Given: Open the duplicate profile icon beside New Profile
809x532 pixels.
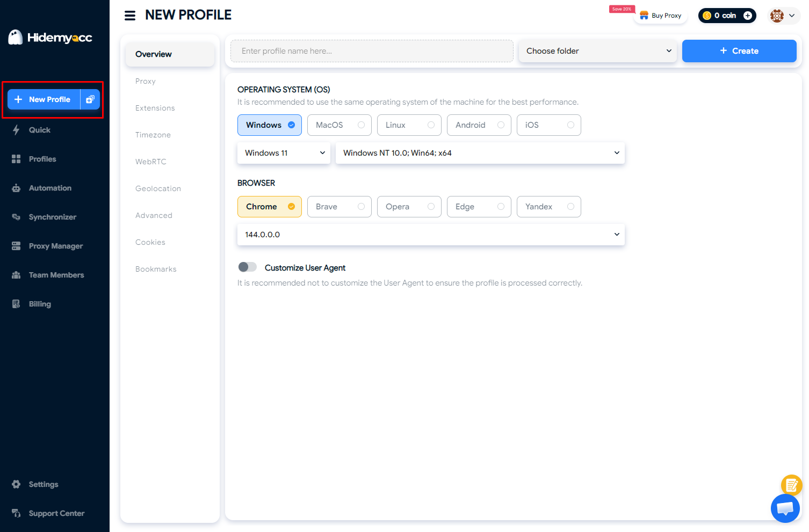Looking at the screenshot, I should (x=90, y=99).
